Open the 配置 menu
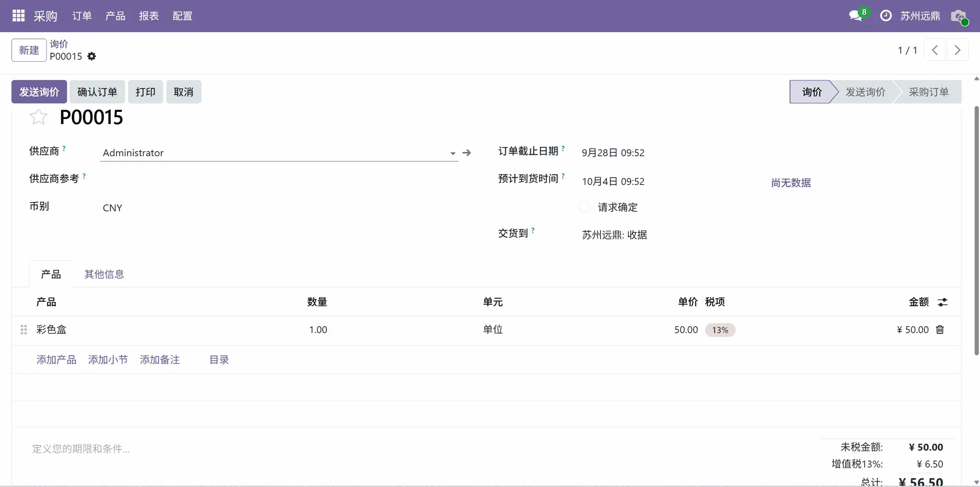 pyautogui.click(x=182, y=16)
